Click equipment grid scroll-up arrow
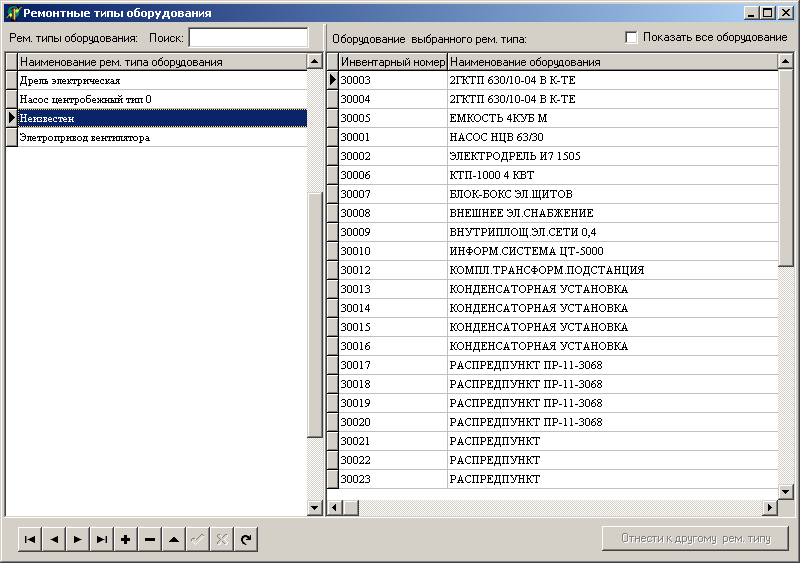The width and height of the screenshot is (800, 563). point(786,62)
